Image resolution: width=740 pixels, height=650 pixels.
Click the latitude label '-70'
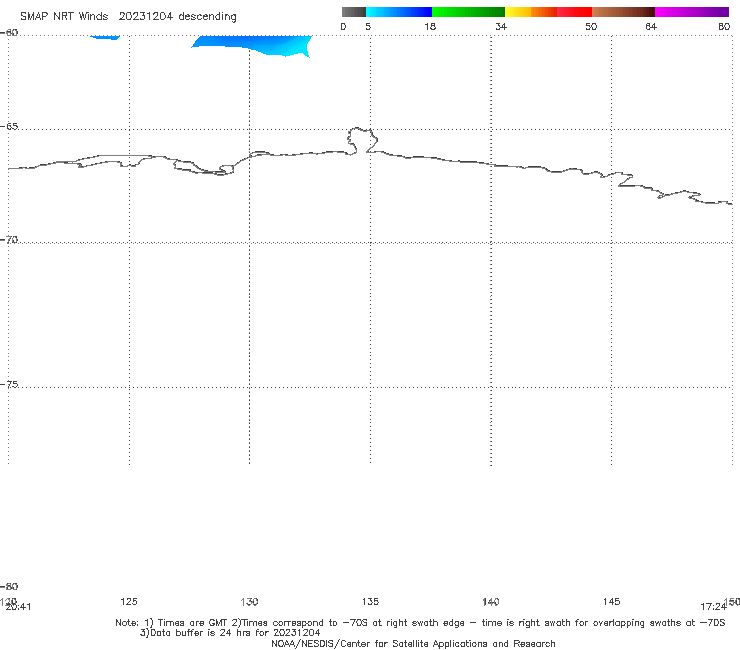click(x=9, y=240)
